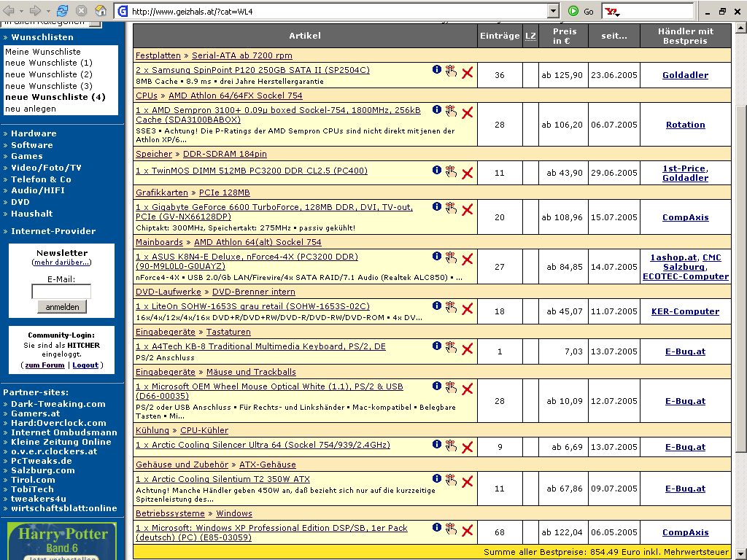Navigate forward with the forward arrow
Image resolution: width=747 pixels, height=560 pixels.
click(35, 10)
